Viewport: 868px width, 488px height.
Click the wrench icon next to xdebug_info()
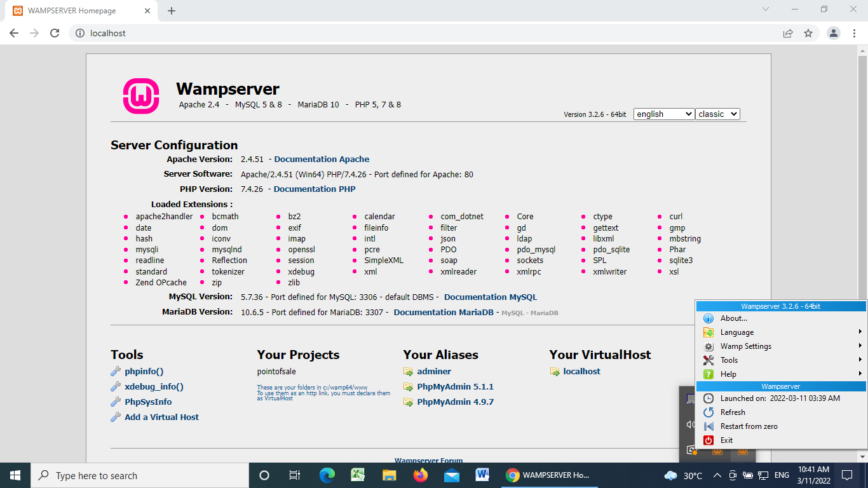pyautogui.click(x=116, y=387)
